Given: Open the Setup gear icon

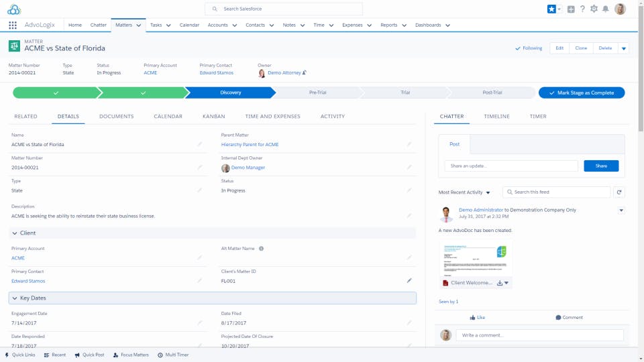Looking at the screenshot, I should coord(594,9).
